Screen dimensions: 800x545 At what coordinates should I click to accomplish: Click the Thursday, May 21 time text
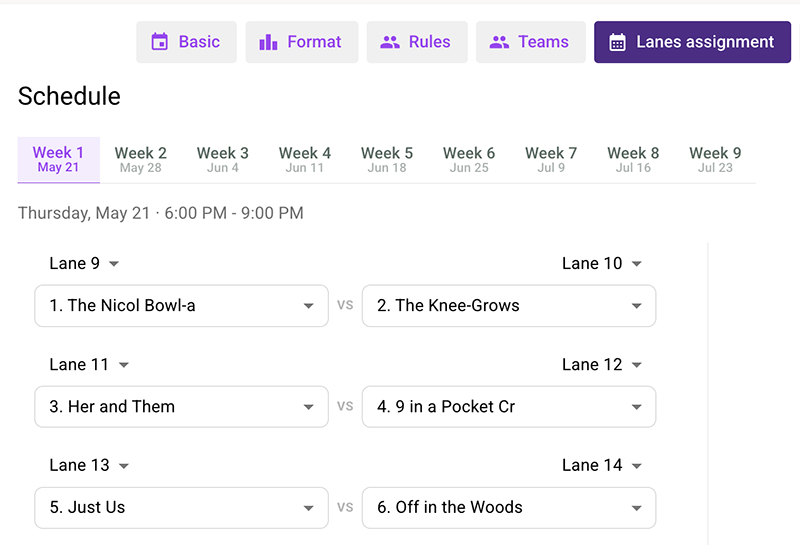click(x=161, y=213)
